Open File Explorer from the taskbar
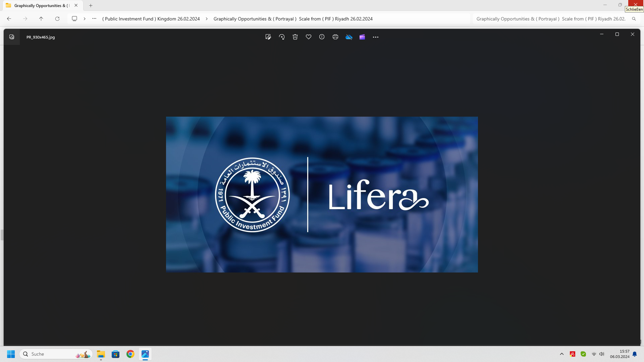Viewport: 644px width, 362px height. 101,354
